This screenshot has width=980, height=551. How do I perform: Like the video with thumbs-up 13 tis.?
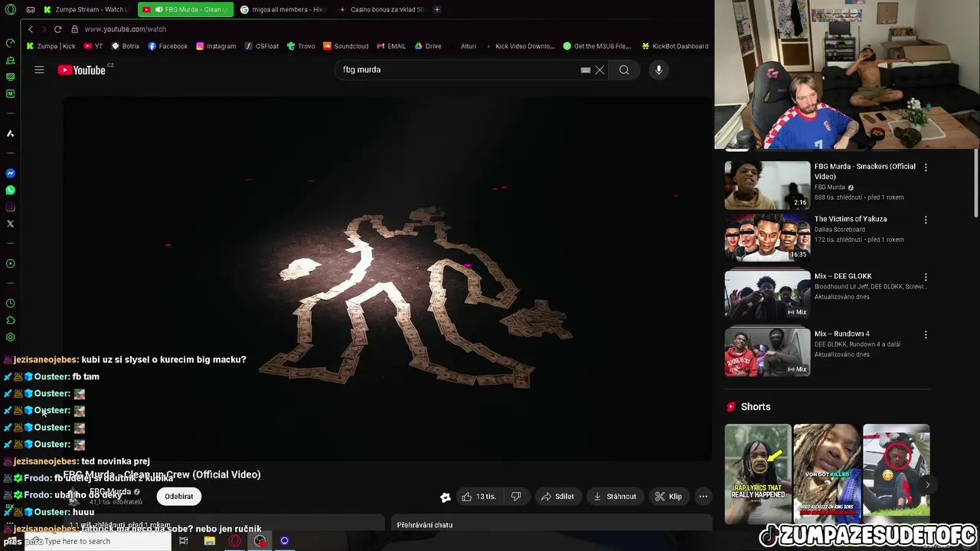coord(479,497)
